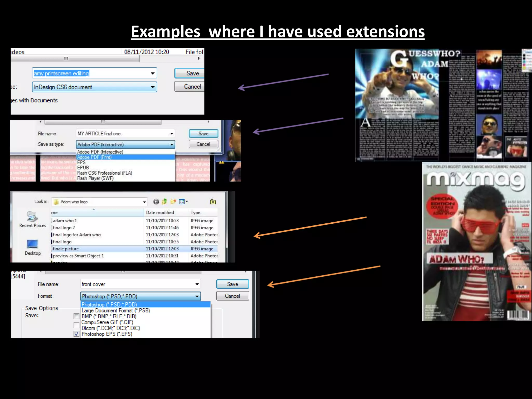Click the slide title 'Examples where I have used extensions'

278,31
